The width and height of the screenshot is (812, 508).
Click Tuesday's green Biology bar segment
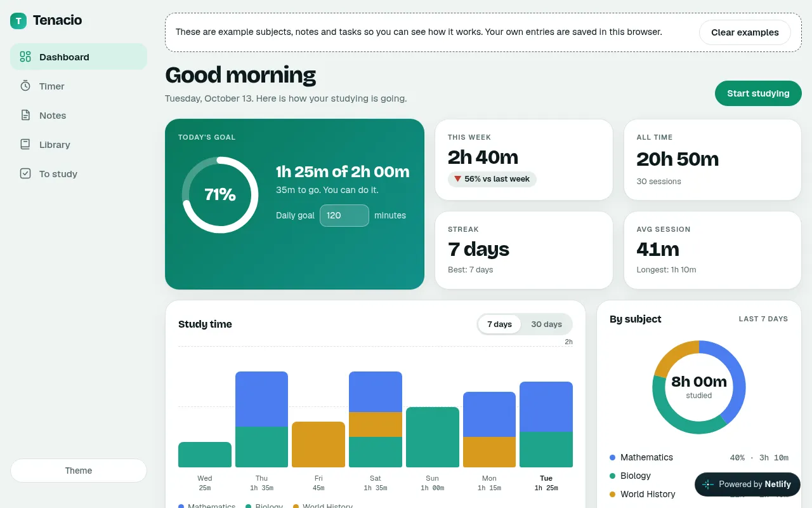546,450
